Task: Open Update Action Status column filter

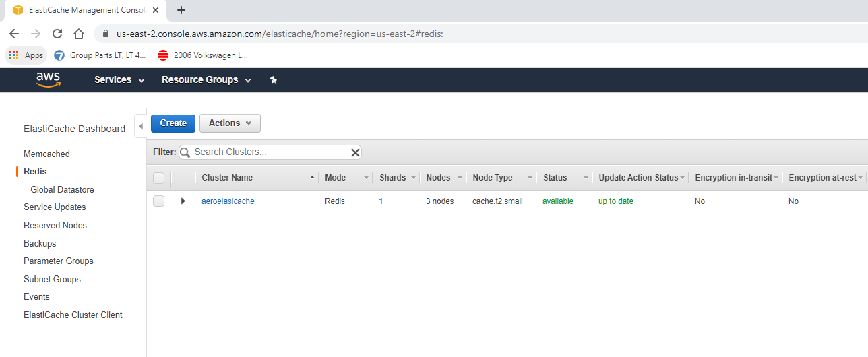Action: pyautogui.click(x=682, y=178)
